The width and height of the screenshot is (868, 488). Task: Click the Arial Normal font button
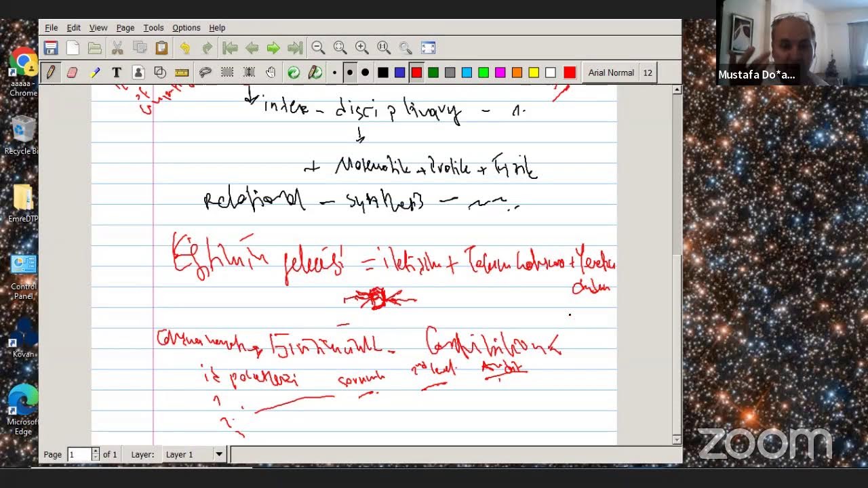611,73
